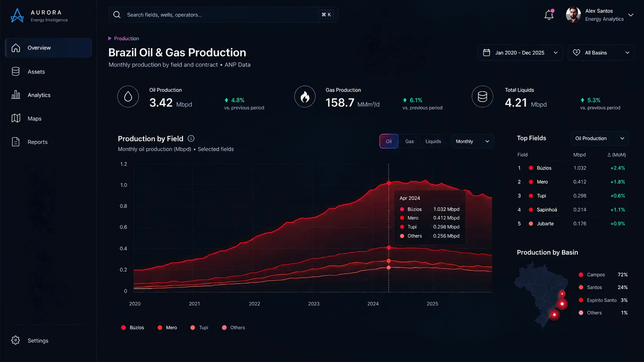Click the Oil Production droplet icon
The width and height of the screenshot is (644, 362).
click(128, 97)
